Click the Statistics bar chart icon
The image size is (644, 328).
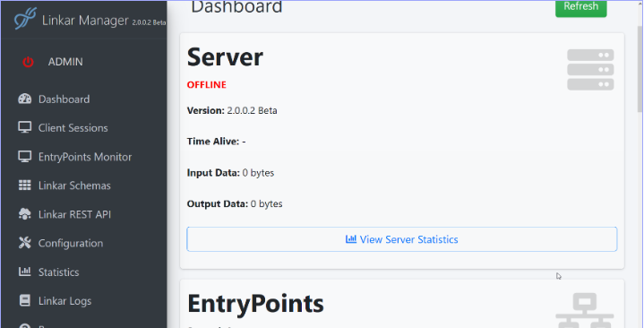pos(25,272)
